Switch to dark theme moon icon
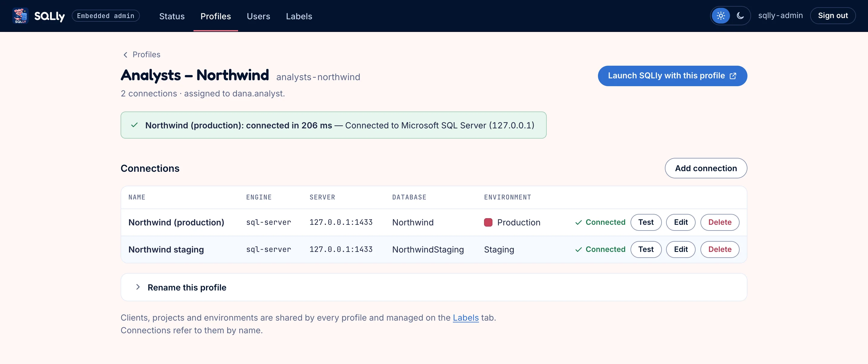 coord(740,16)
